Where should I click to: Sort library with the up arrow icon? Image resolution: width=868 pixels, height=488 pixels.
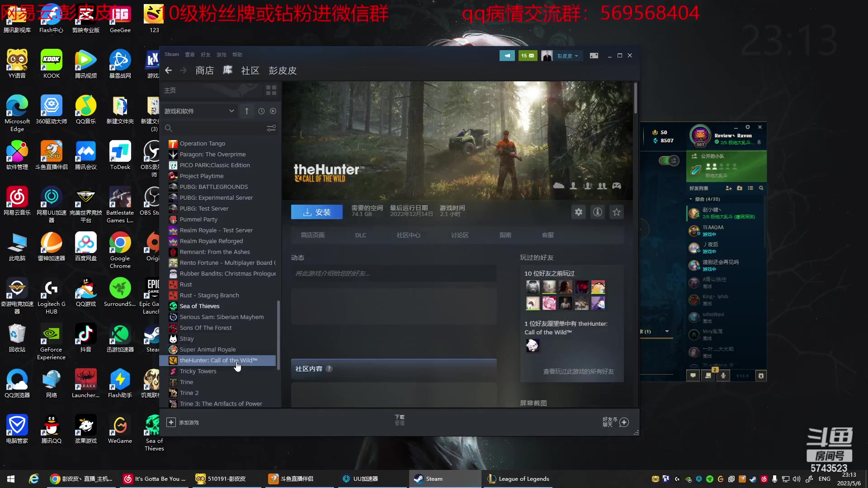246,111
